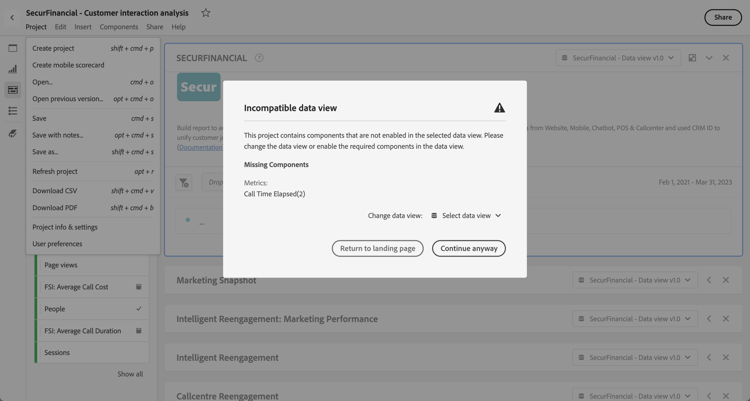Open the Panels icon in left rail
This screenshot has height=401, width=750.
click(x=13, y=48)
